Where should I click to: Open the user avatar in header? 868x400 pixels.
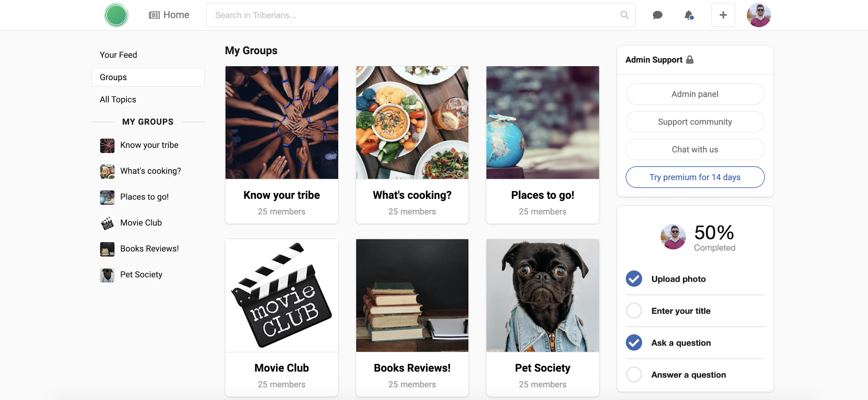[x=758, y=15]
